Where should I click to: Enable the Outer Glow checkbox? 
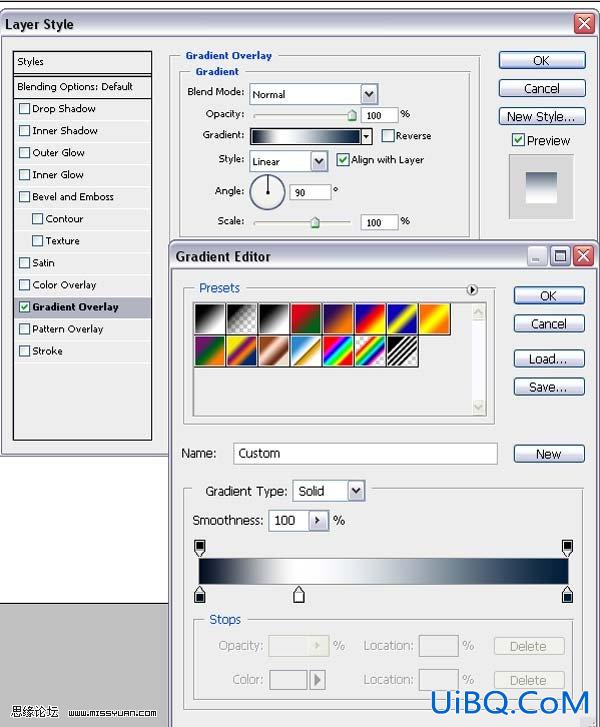pyautogui.click(x=25, y=153)
